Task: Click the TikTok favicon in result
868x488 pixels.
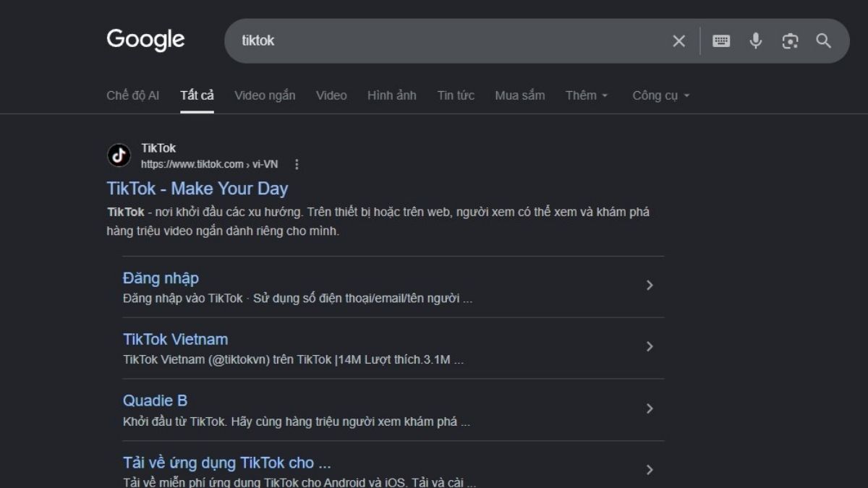Action: [x=119, y=155]
